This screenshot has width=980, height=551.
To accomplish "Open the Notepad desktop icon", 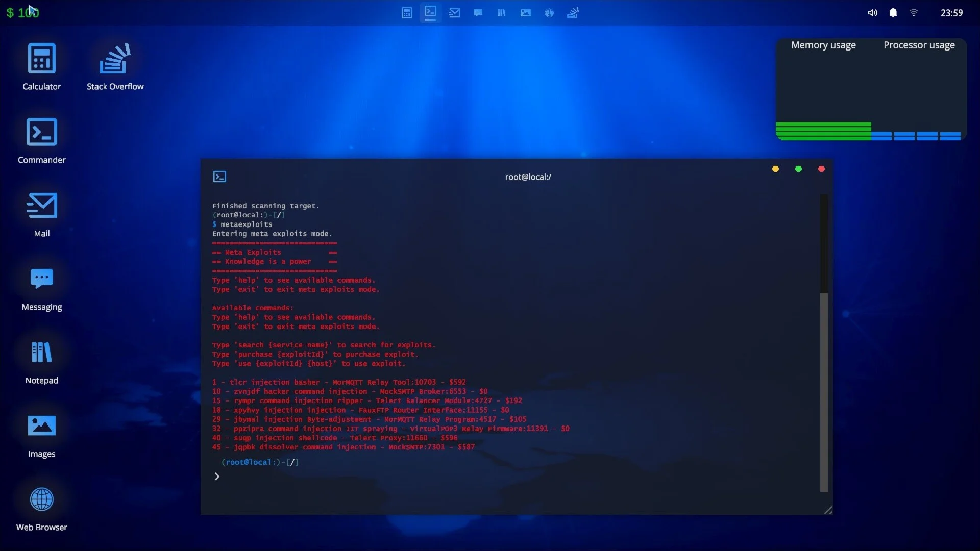I will (x=41, y=353).
